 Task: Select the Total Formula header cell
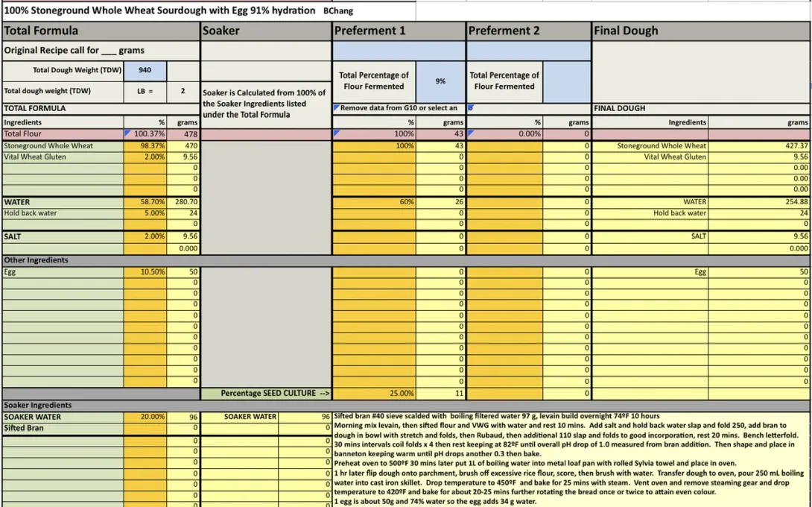coord(101,31)
